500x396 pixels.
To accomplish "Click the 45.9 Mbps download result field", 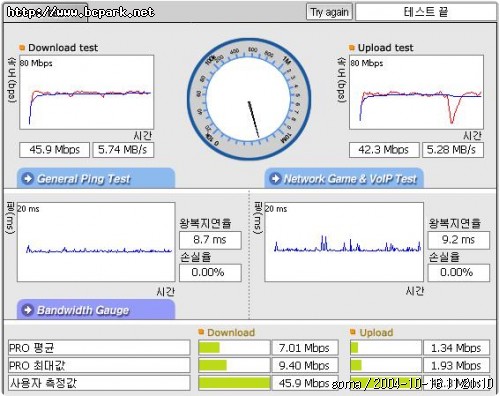I will click(55, 150).
